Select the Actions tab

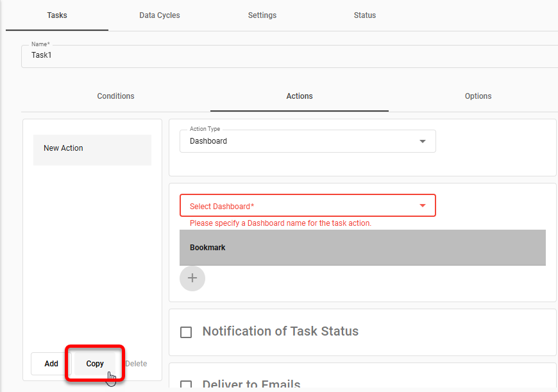[299, 96]
